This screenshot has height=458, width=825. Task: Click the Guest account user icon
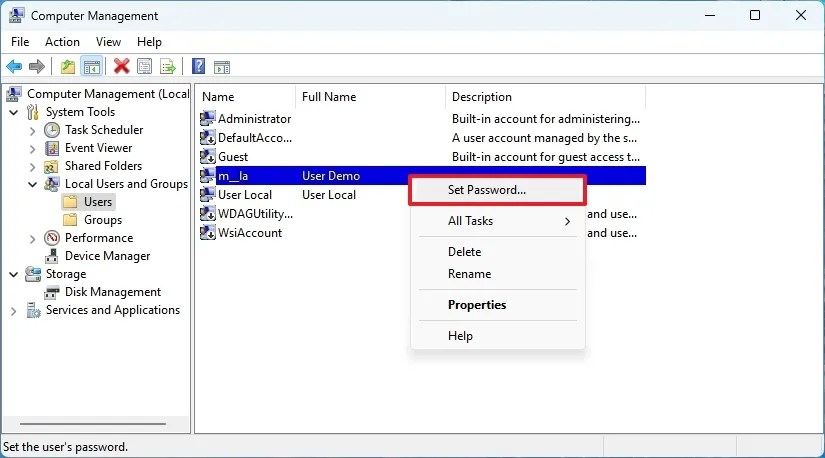click(x=208, y=156)
